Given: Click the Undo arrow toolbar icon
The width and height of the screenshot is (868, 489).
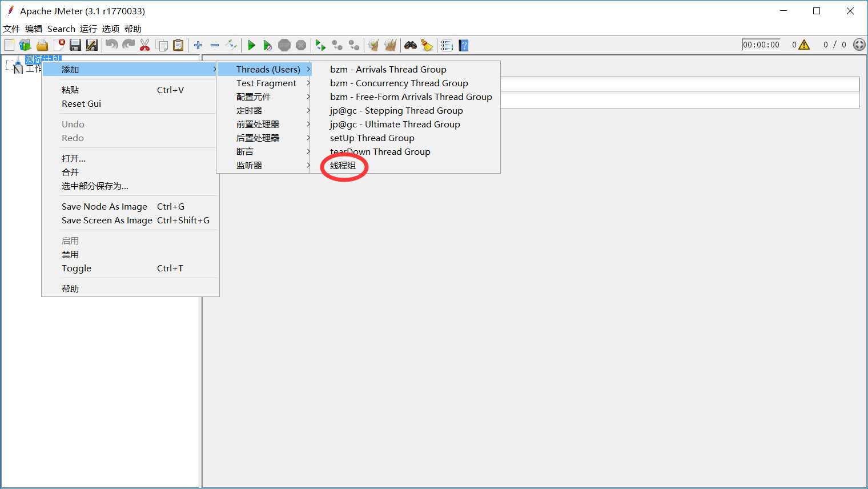Looking at the screenshot, I should [x=112, y=45].
